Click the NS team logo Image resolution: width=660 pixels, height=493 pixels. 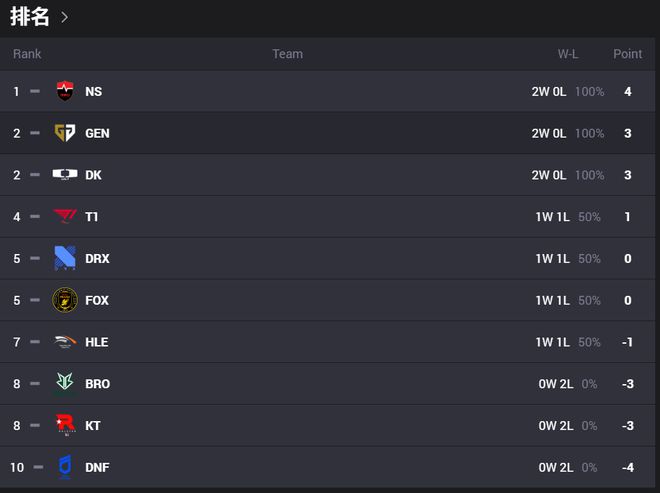pyautogui.click(x=65, y=91)
